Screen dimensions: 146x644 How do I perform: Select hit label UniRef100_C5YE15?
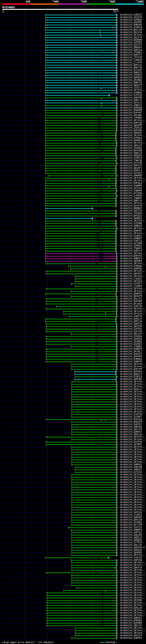click(x=131, y=75)
